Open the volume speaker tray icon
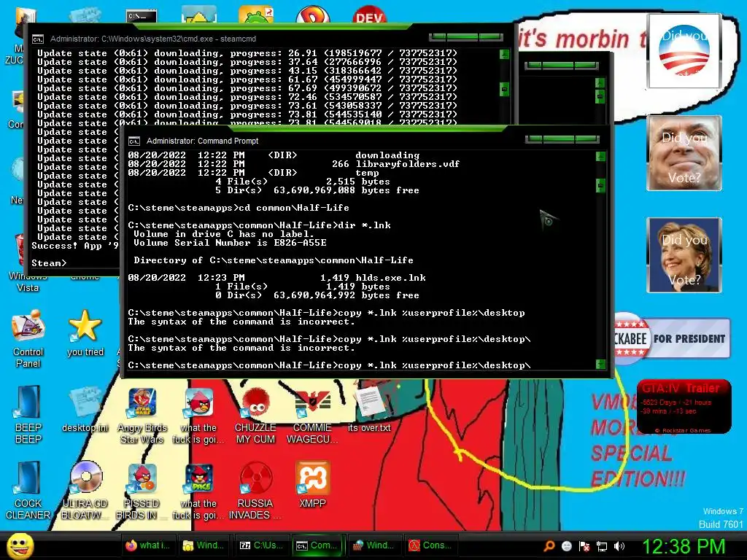The image size is (747, 560). pos(619,545)
